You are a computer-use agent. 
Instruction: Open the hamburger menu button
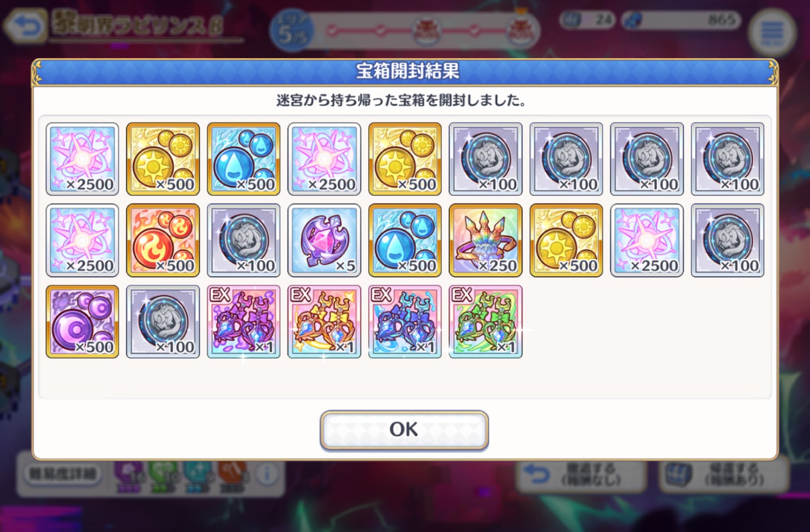[x=772, y=33]
